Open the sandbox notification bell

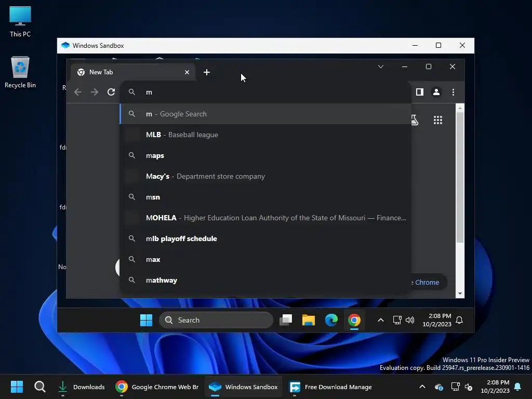tap(459, 320)
